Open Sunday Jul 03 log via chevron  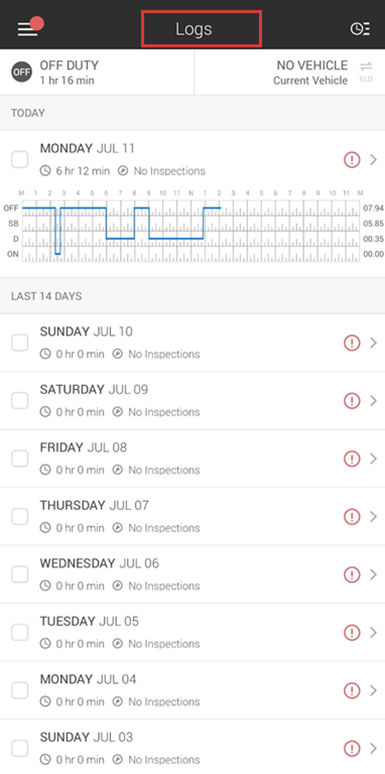point(374,748)
